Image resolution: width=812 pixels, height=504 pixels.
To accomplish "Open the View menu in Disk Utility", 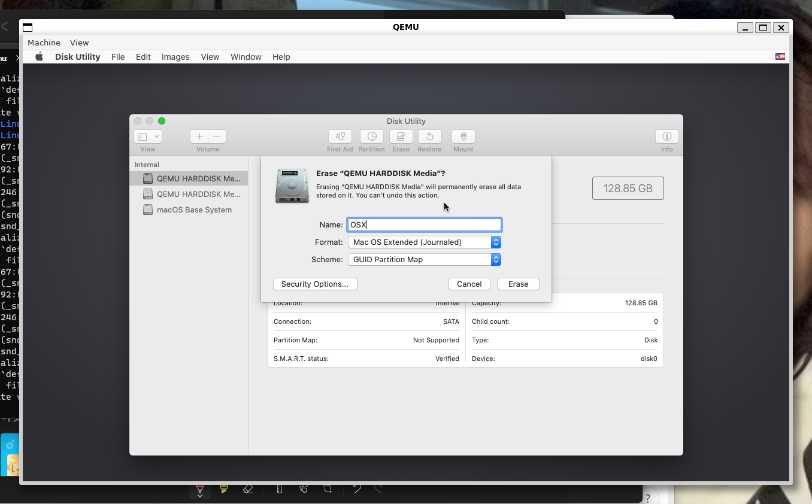I will (x=210, y=57).
